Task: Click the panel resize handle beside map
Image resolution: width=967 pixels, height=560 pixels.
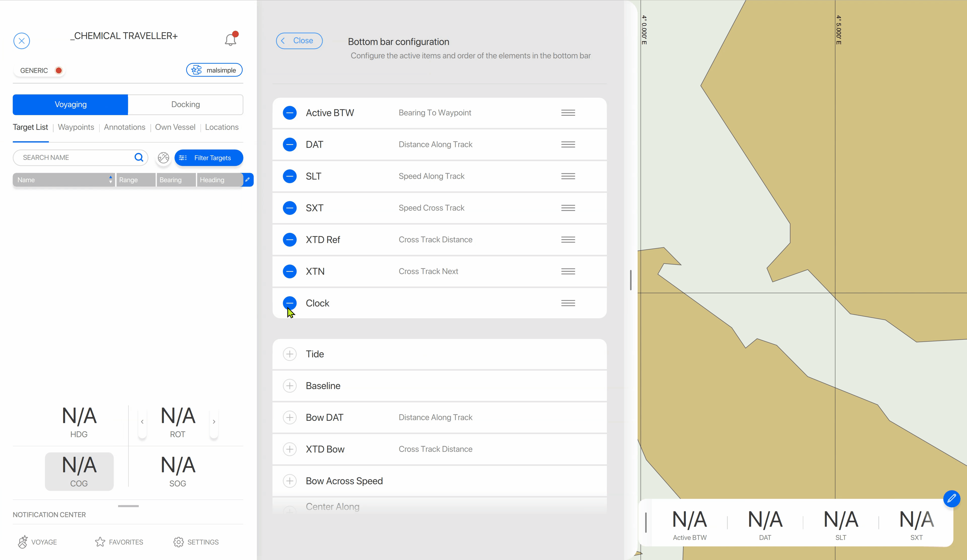Action: coord(631,280)
